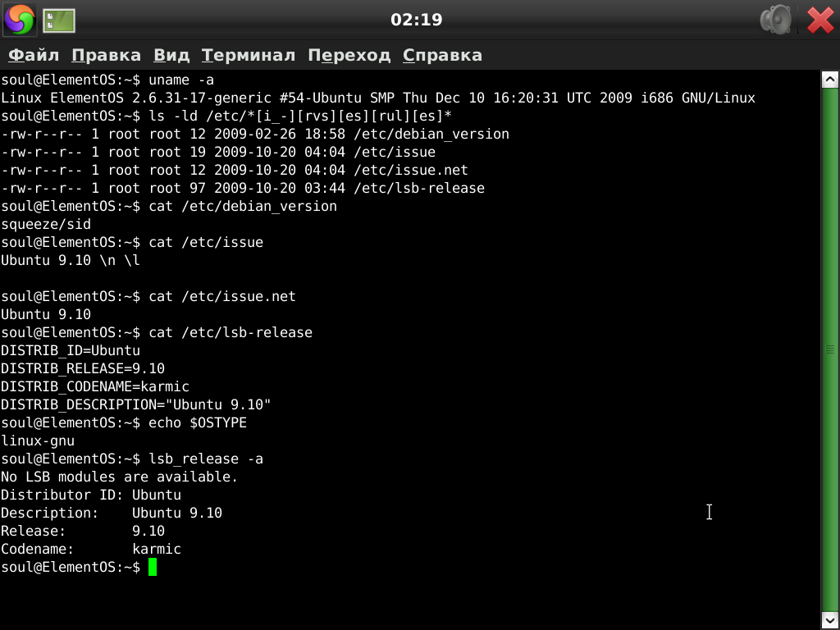The height and width of the screenshot is (630, 840).
Task: Open the Переход menu
Action: tap(349, 55)
